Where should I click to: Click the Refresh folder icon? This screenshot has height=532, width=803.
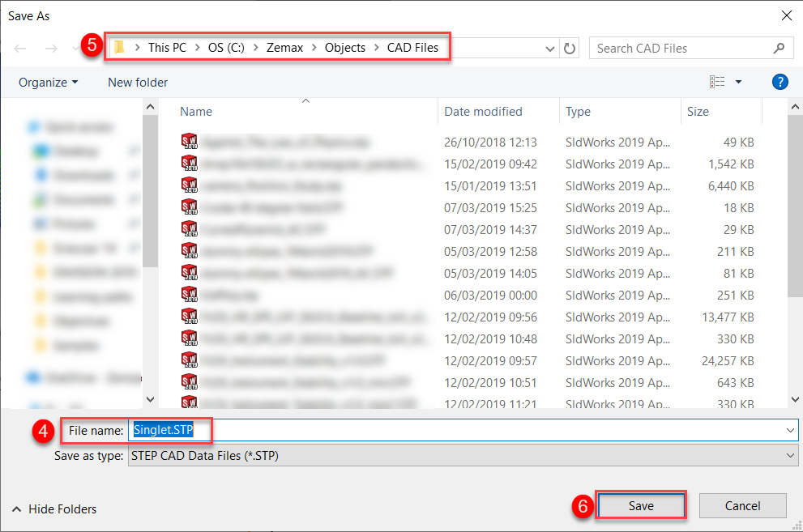point(570,48)
